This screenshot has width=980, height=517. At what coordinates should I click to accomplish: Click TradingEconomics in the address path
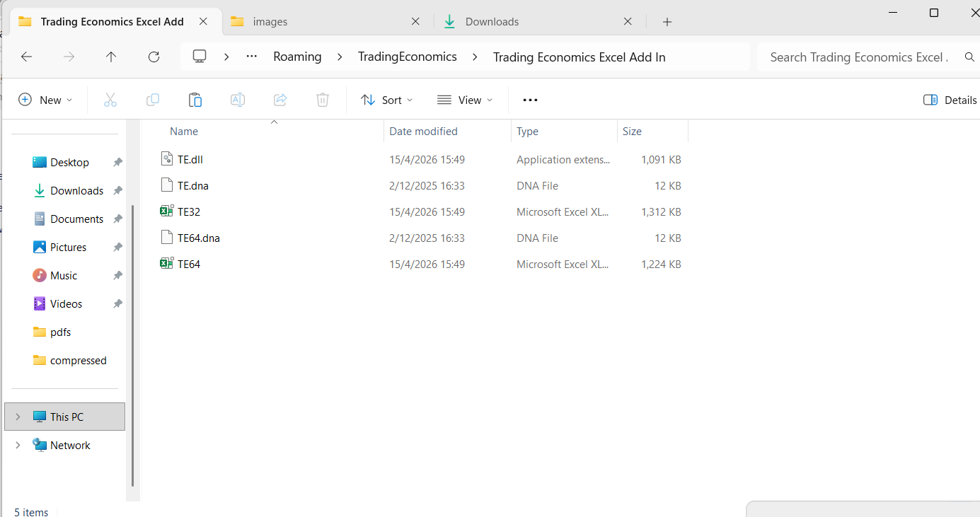pos(408,57)
